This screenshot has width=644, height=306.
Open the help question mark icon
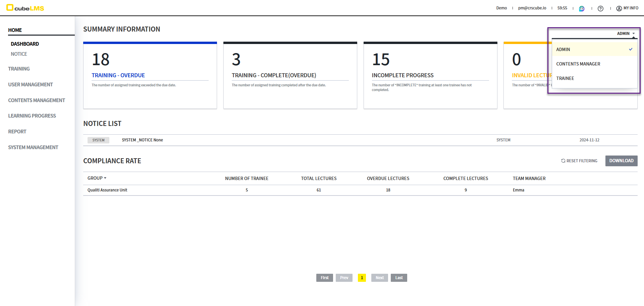600,8
